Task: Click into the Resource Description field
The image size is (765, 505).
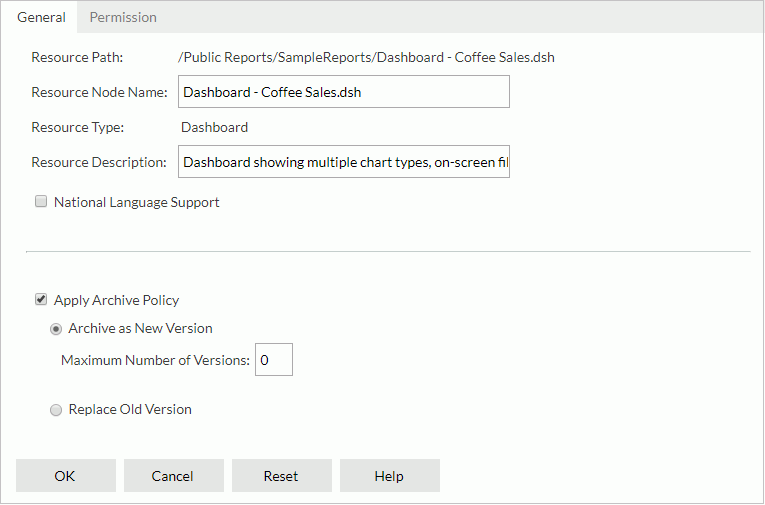Action: coord(343,162)
